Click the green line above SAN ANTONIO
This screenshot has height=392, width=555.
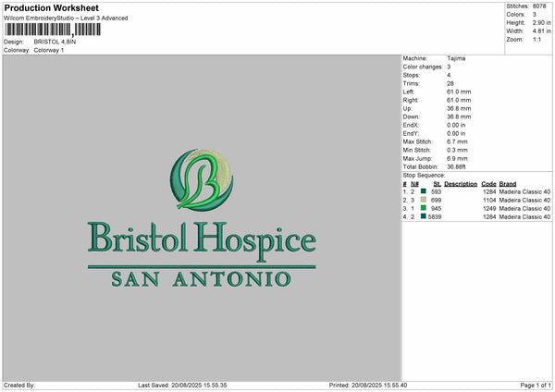coord(202,267)
